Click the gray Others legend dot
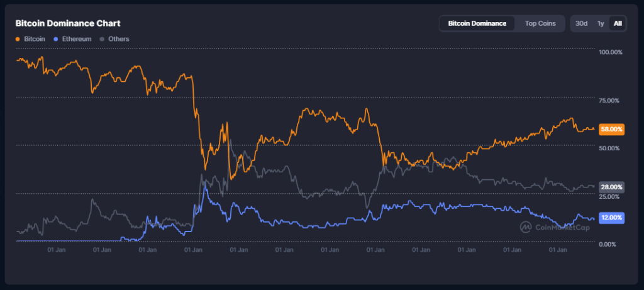644x290 pixels. click(x=104, y=39)
